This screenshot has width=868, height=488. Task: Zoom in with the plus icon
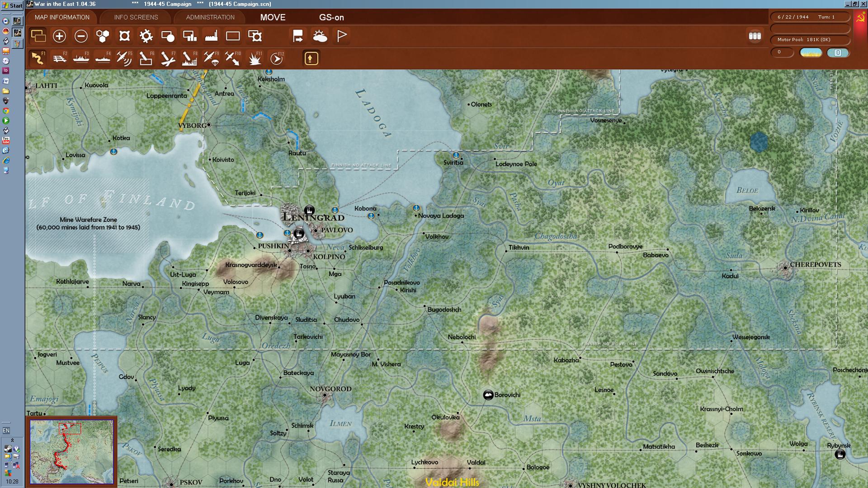tap(59, 36)
